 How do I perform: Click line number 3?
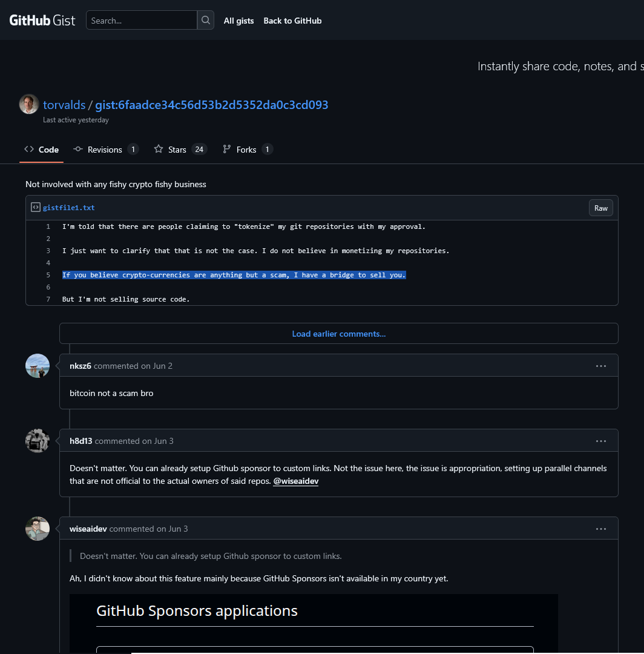48,251
